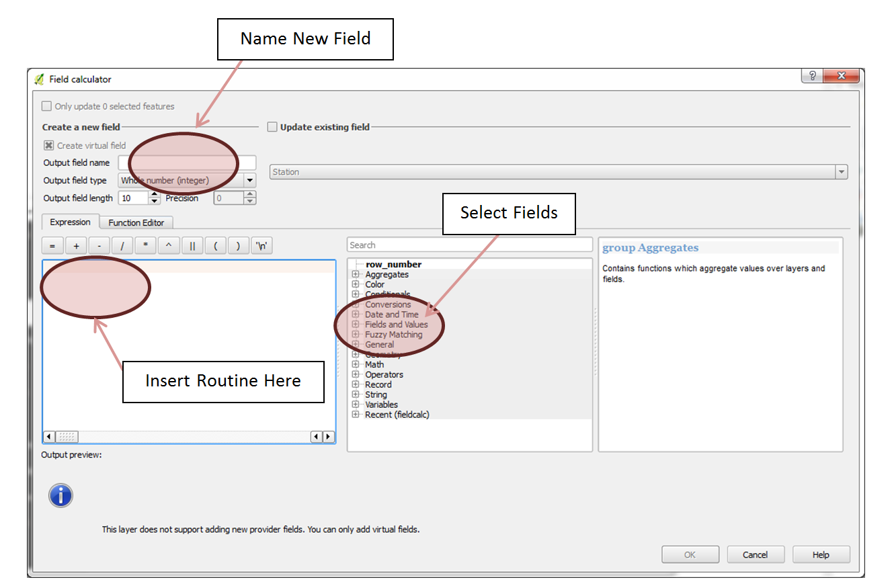Expand the Aggregates function group
892x588 pixels.
(356, 274)
